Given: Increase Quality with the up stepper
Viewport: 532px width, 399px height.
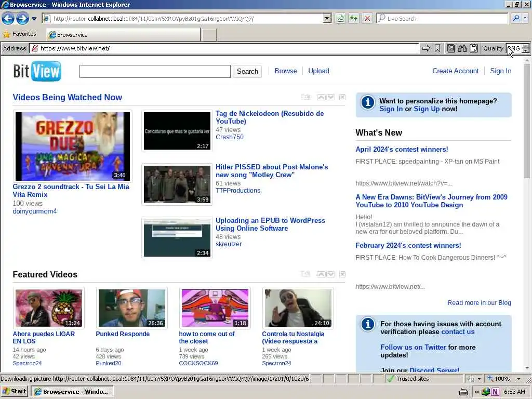Looking at the screenshot, I should pyautogui.click(x=526, y=46).
